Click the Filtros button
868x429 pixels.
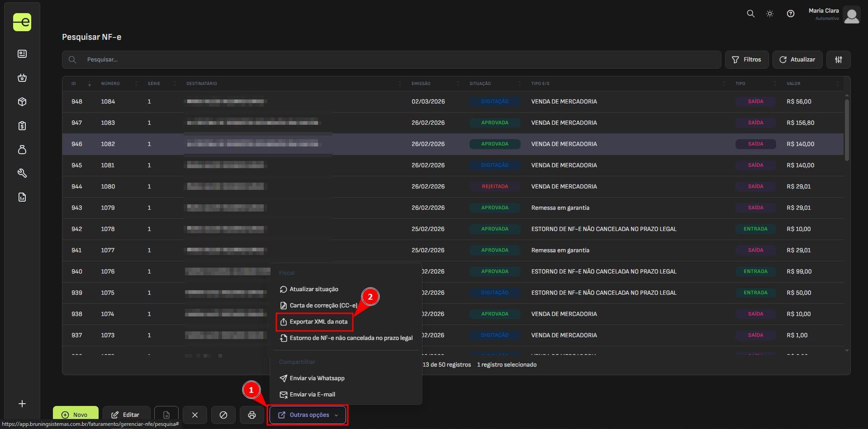pyautogui.click(x=746, y=60)
